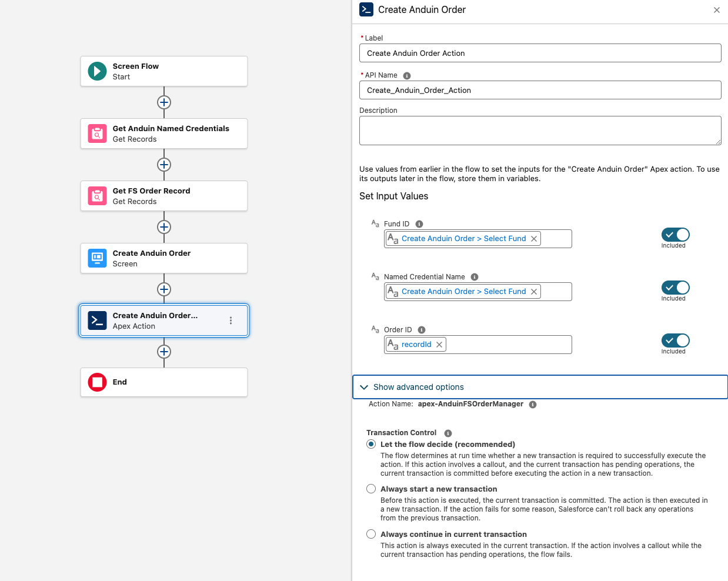Show Action Name help info
728x581 pixels.
coord(533,405)
